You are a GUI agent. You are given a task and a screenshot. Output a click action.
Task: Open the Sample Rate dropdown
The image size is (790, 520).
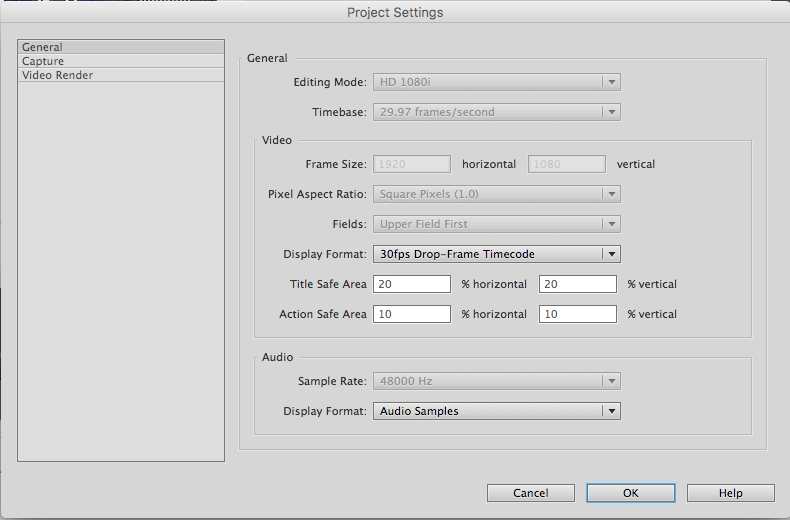tap(497, 381)
